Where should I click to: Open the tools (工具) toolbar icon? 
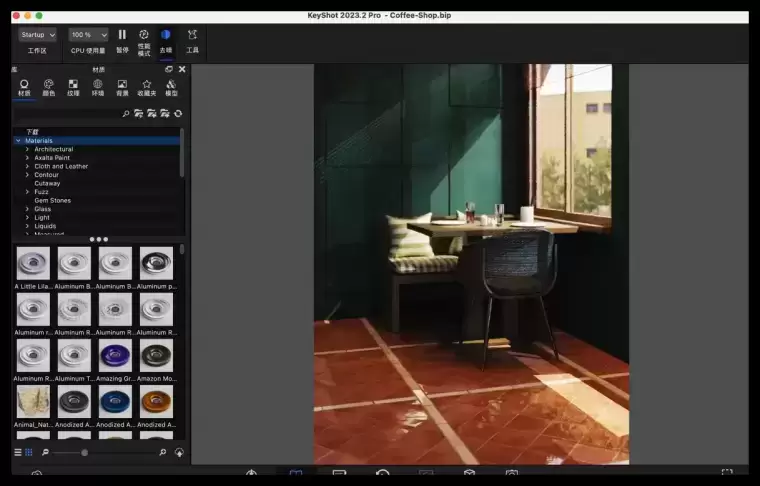tap(192, 41)
